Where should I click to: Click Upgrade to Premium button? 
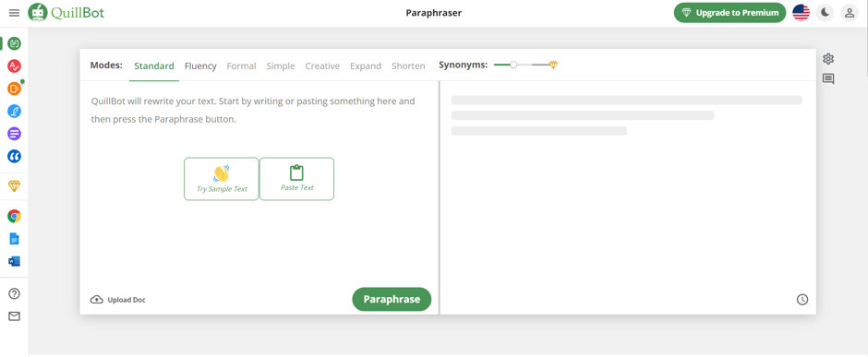[x=729, y=13]
